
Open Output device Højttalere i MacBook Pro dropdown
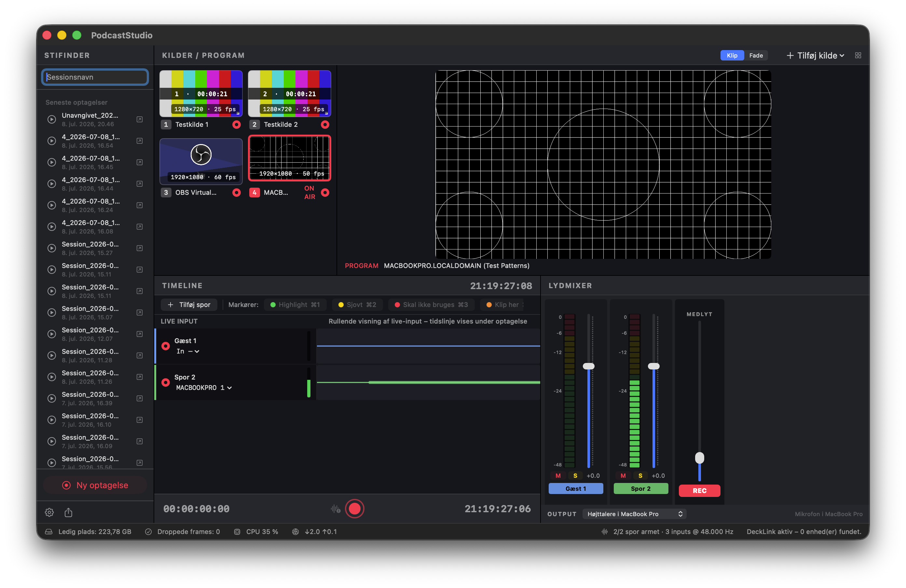(635, 514)
